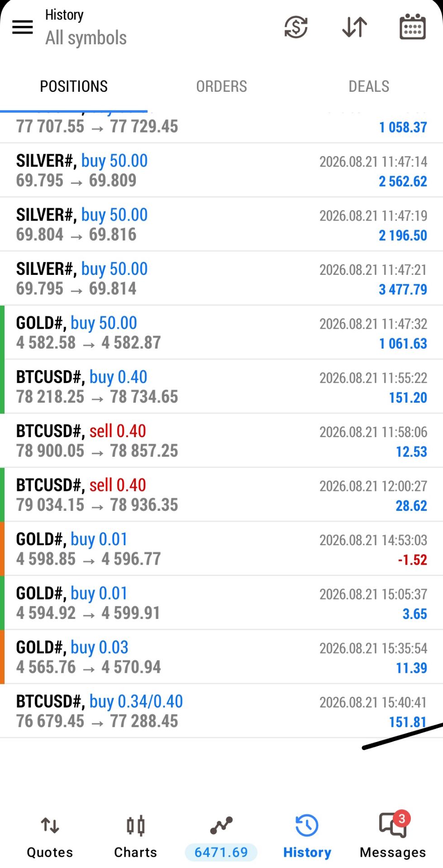The image size is (443, 868).
Task: Tap the sort arrows icon
Action: click(x=354, y=27)
